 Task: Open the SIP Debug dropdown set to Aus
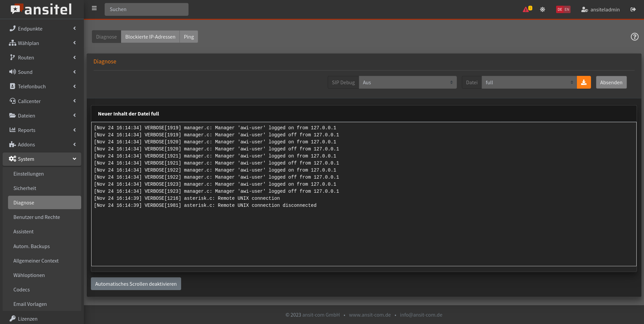click(x=408, y=83)
